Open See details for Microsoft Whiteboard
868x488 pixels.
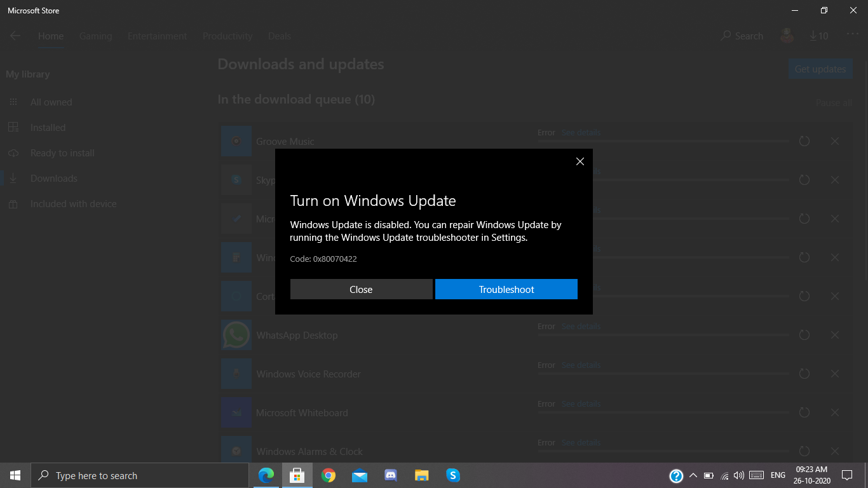point(581,404)
